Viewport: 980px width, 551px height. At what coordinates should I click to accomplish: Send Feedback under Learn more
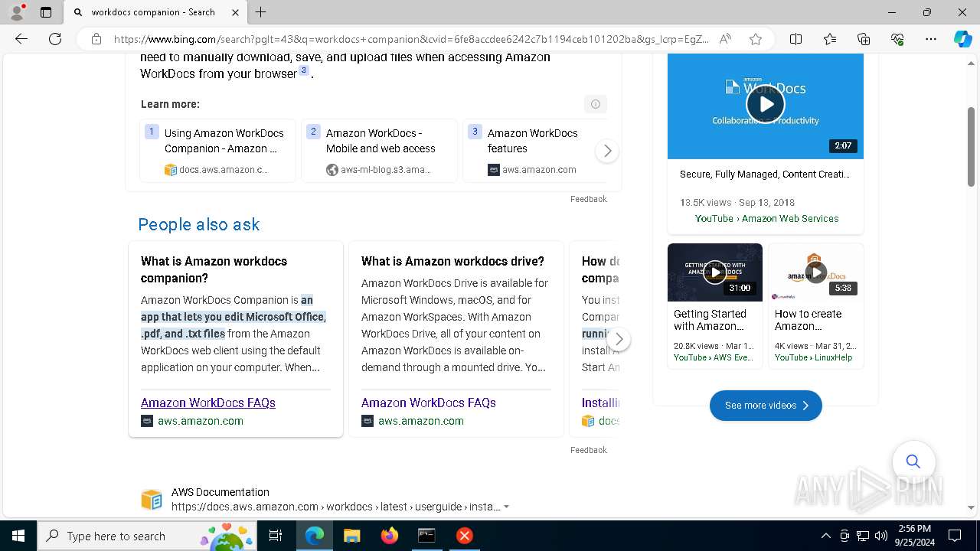coord(588,199)
